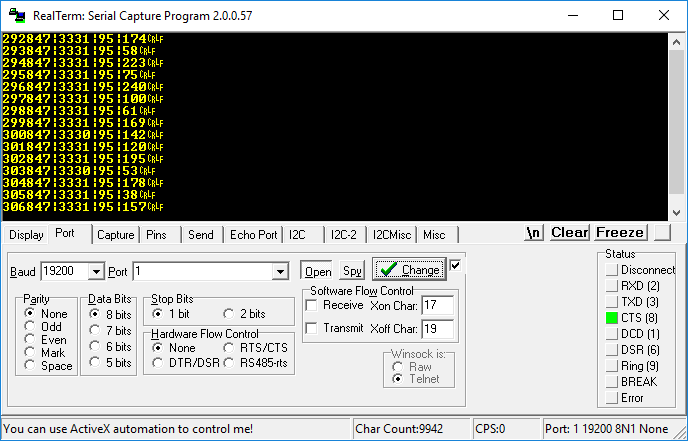Click the CTS (8) green status indicator
The image size is (688, 441).
tap(612, 318)
